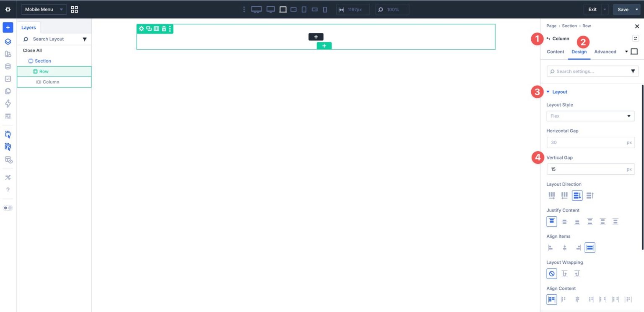Open builder settings gear in top-left corner
The image size is (644, 312).
click(8, 9)
